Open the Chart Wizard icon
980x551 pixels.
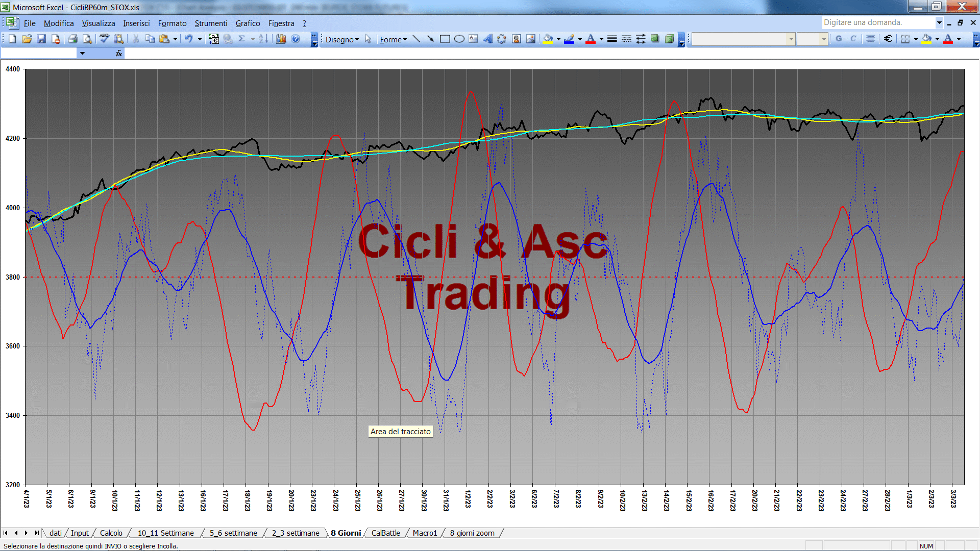coord(281,39)
